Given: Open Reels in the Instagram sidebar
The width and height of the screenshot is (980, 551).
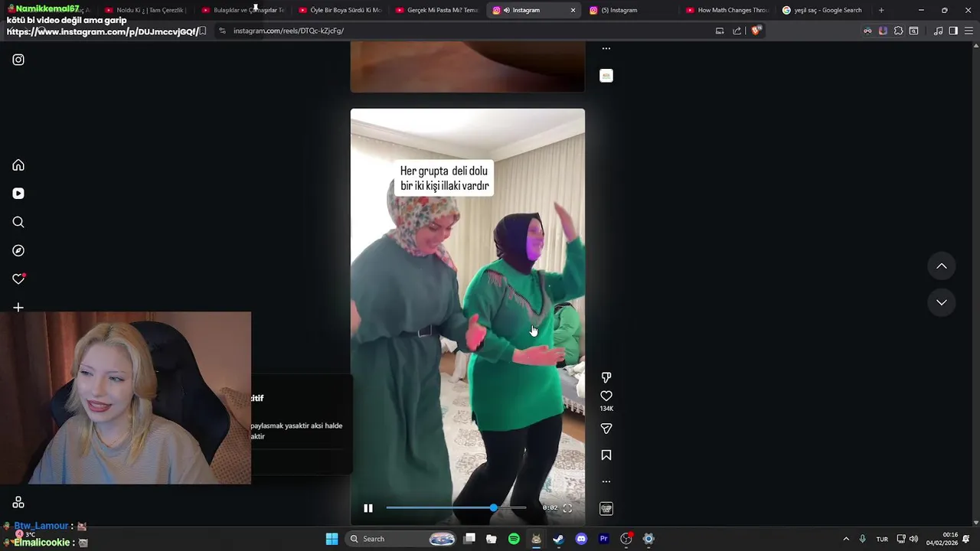Looking at the screenshot, I should tap(18, 194).
